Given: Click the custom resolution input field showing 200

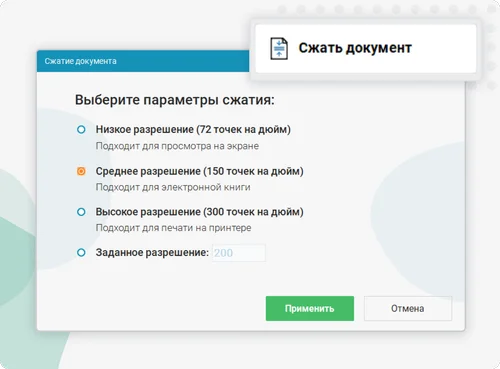Looking at the screenshot, I should [239, 253].
